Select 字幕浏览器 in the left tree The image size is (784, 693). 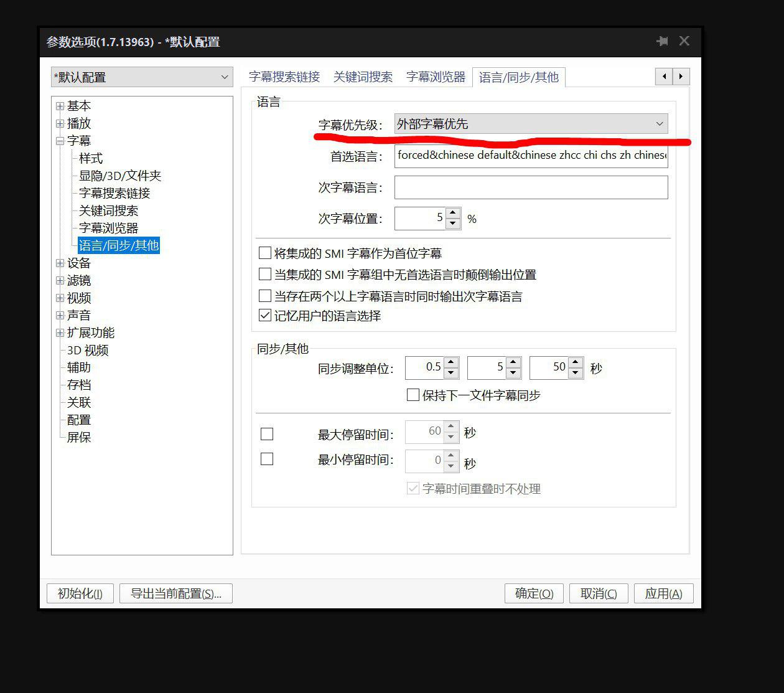click(x=108, y=228)
